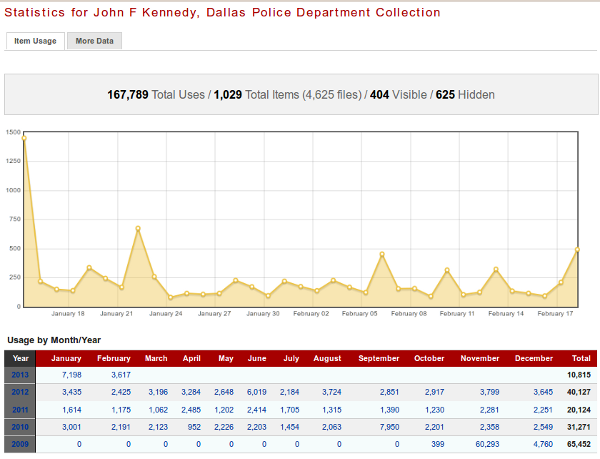Select January 2013 value 7,198
600x459 pixels.
[x=72, y=375]
